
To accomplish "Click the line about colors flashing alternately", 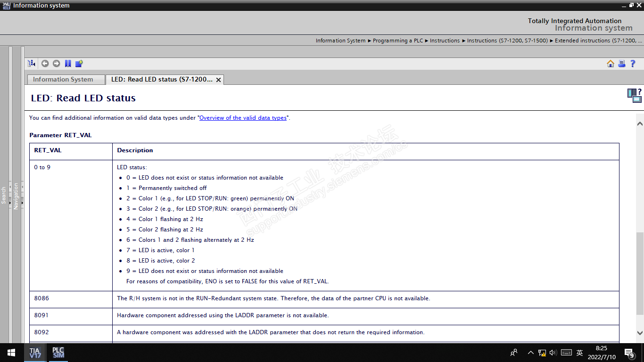I will point(190,240).
